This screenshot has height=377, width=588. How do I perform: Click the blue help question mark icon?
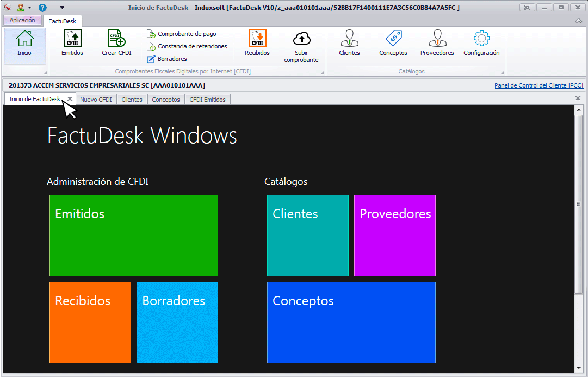coord(43,8)
